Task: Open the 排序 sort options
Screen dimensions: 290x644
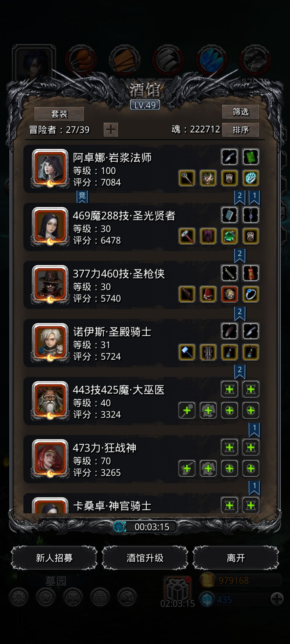Action: tap(241, 130)
